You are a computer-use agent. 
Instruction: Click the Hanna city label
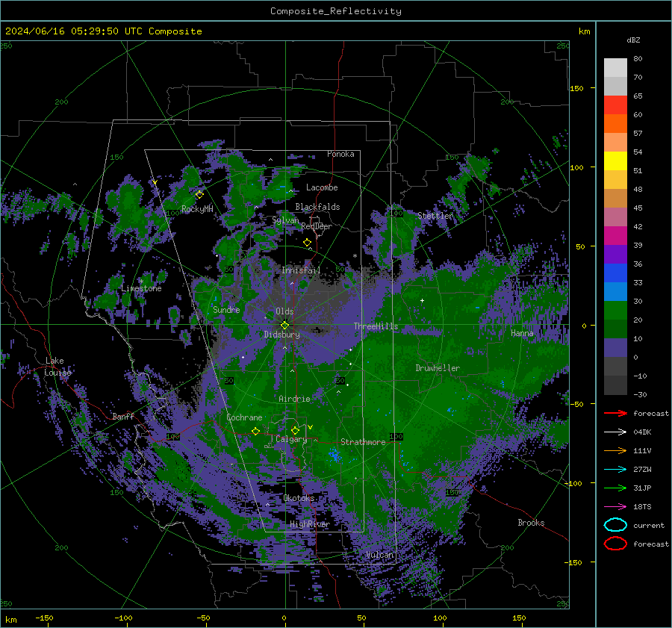pos(522,333)
